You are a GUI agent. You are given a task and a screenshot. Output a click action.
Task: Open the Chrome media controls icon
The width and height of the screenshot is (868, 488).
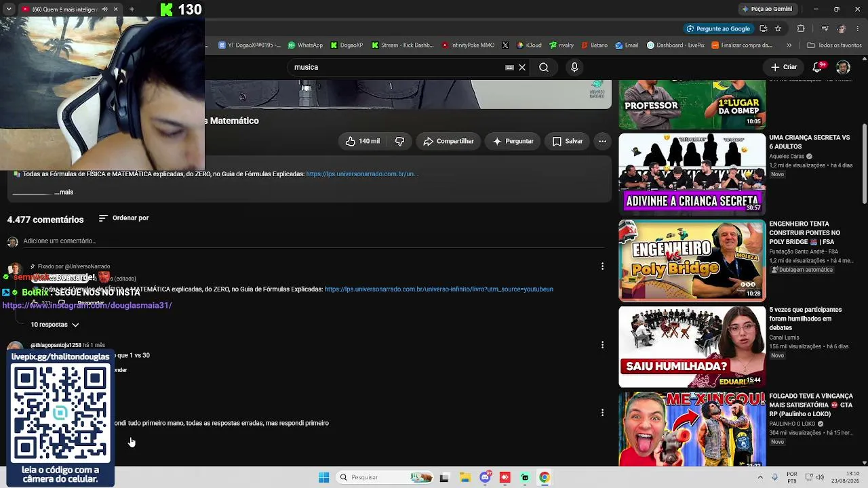coord(825,28)
